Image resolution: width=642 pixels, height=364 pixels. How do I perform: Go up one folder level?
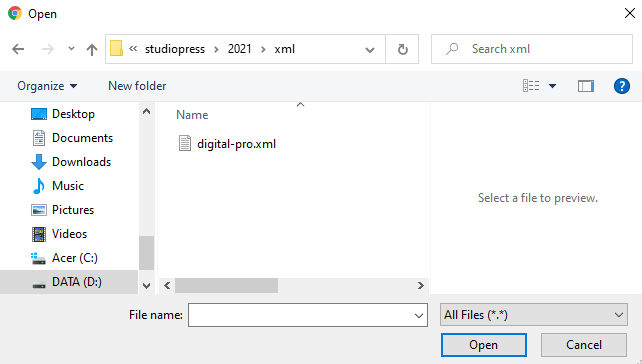92,50
